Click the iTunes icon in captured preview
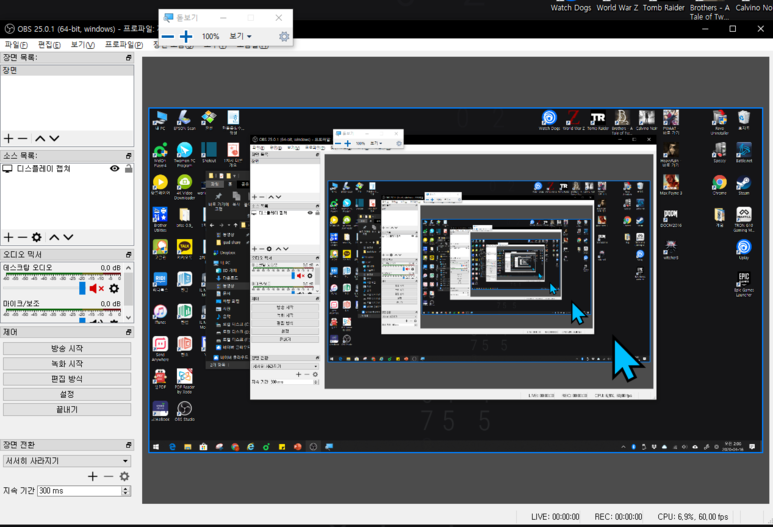Viewport: 773px width, 527px height. pos(160,314)
